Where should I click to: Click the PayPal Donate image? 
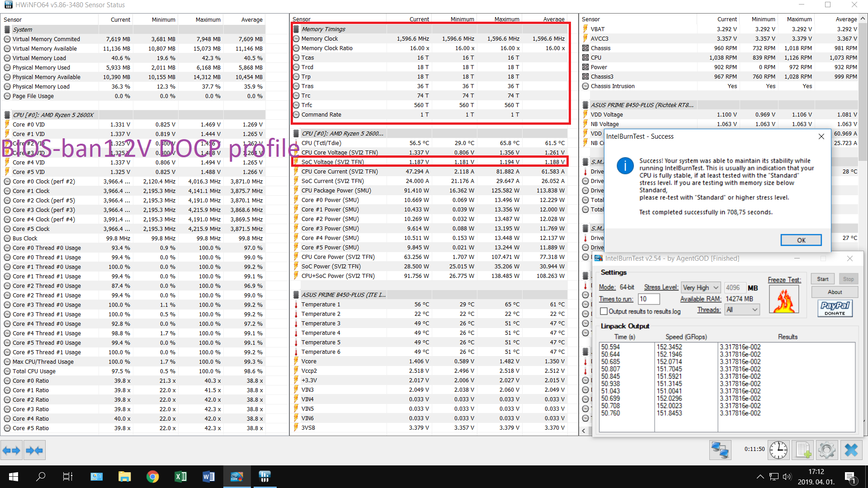(x=835, y=308)
